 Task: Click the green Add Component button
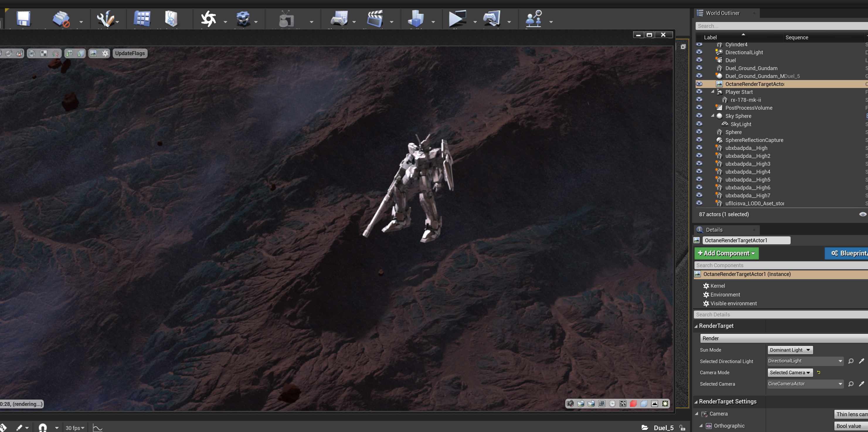[726, 253]
